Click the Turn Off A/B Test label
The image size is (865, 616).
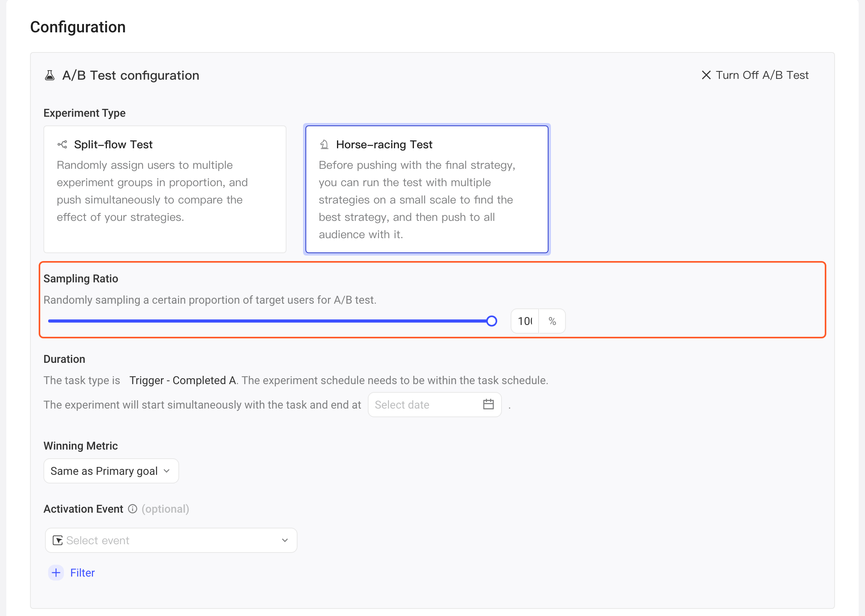(762, 75)
